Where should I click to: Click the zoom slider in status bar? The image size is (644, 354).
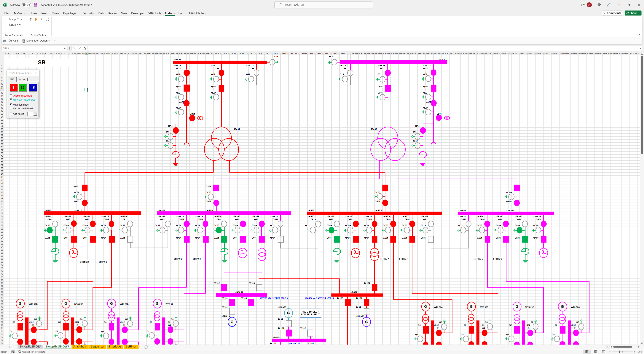619,352
